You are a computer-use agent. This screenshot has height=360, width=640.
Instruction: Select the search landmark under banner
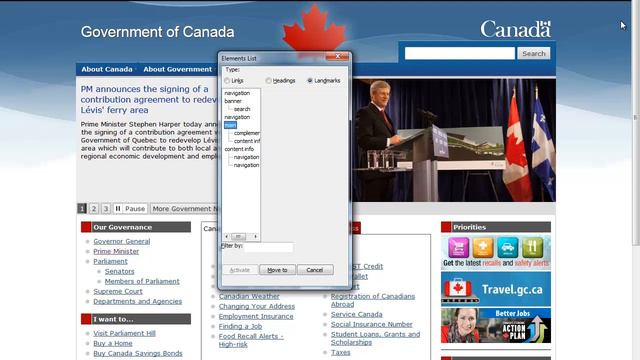pos(242,109)
